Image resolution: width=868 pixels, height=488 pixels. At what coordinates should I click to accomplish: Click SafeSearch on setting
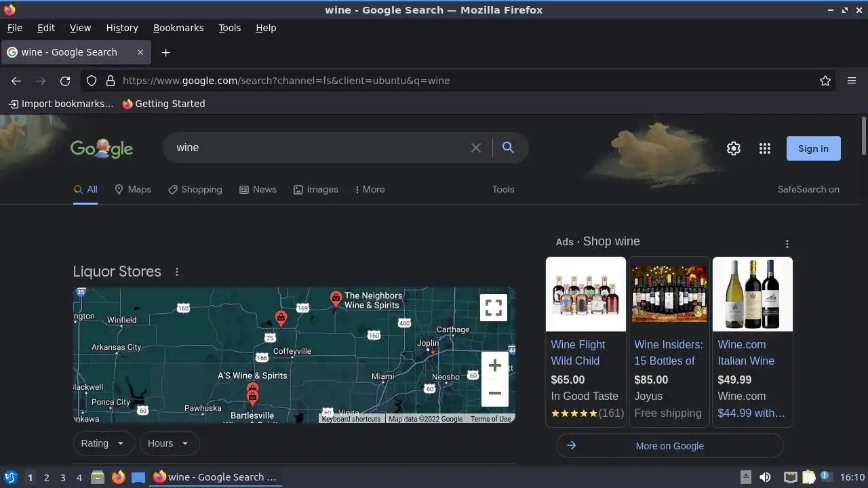coord(808,189)
